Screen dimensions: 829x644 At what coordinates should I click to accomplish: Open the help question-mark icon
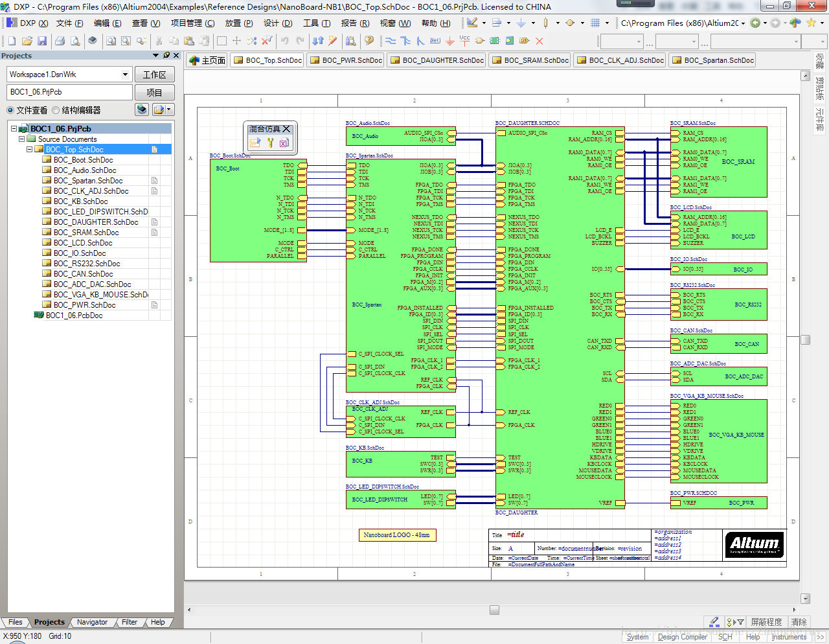[x=369, y=41]
